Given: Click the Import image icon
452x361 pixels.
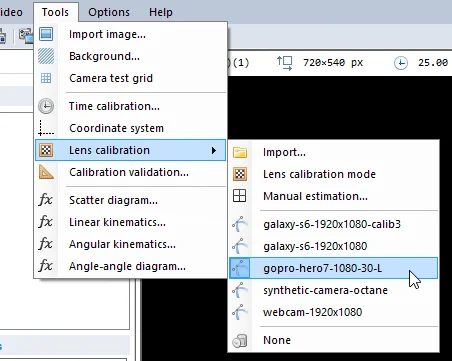Looking at the screenshot, I should pos(46,34).
